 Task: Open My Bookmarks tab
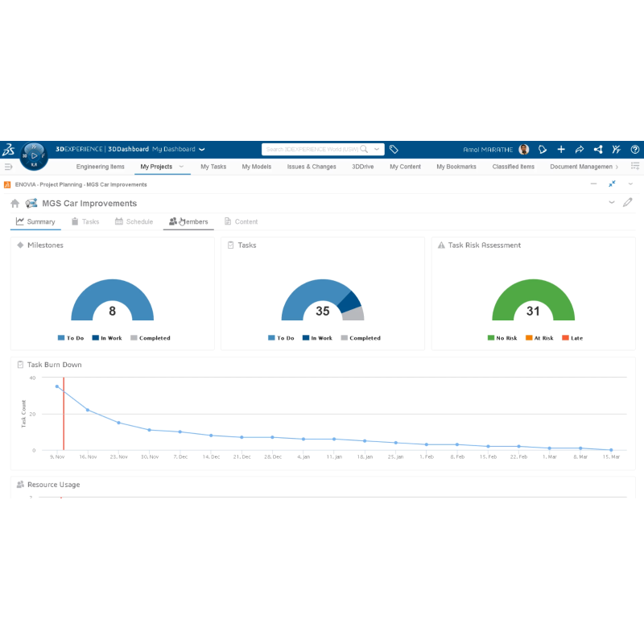coord(456,167)
